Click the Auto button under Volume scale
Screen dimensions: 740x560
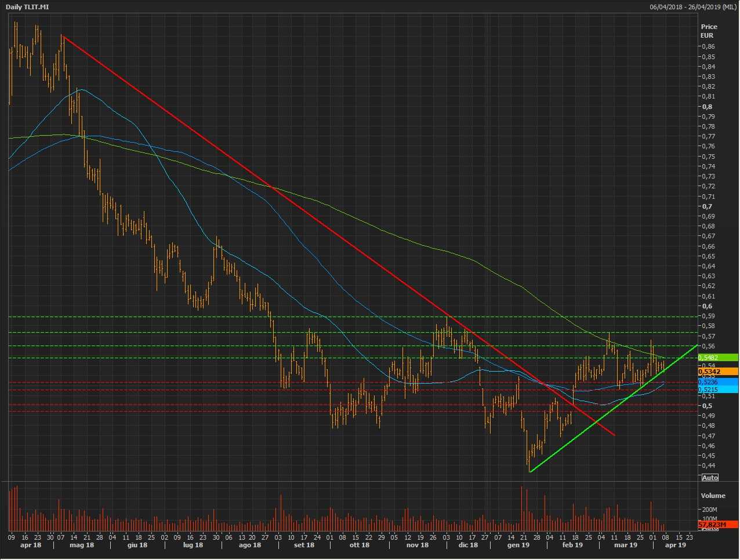[x=710, y=529]
